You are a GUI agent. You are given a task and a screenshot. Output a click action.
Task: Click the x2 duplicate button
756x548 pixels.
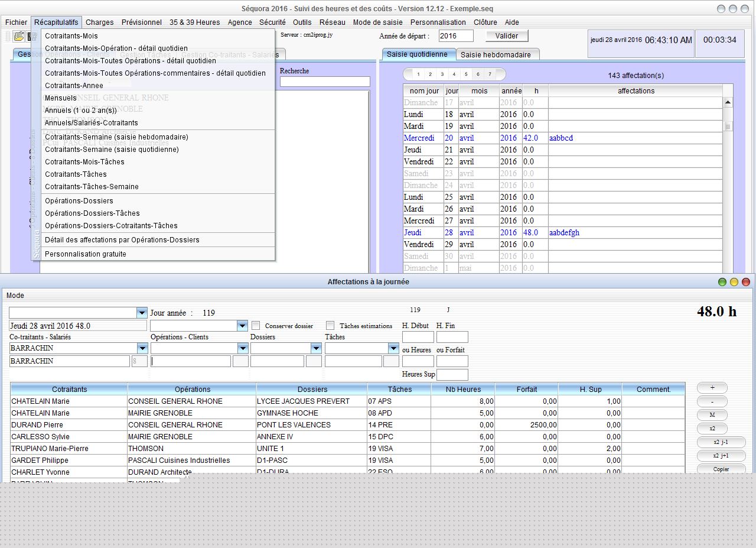click(x=712, y=429)
